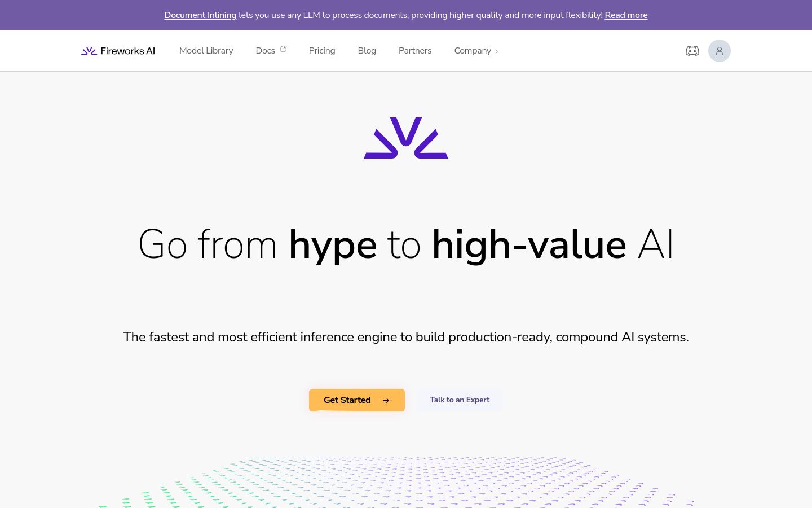812x508 pixels.
Task: Click the Fireworks AI brand name text
Action: (128, 51)
